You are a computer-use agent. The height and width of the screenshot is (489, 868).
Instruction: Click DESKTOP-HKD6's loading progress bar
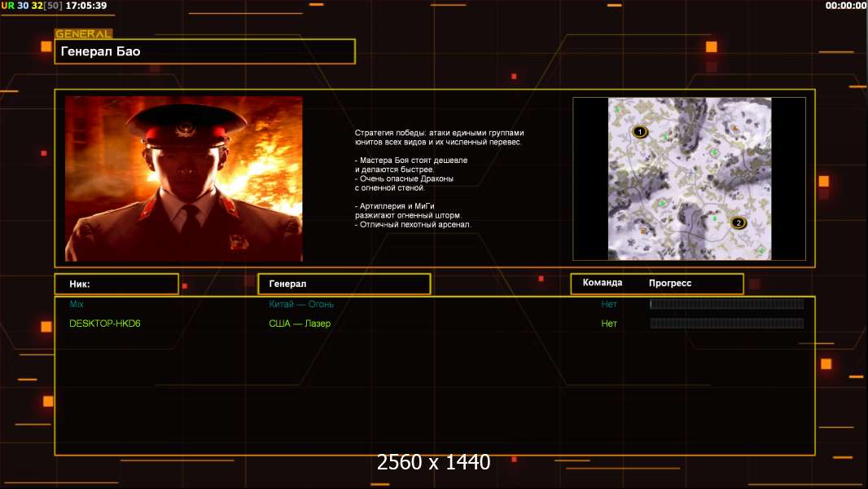(x=726, y=324)
